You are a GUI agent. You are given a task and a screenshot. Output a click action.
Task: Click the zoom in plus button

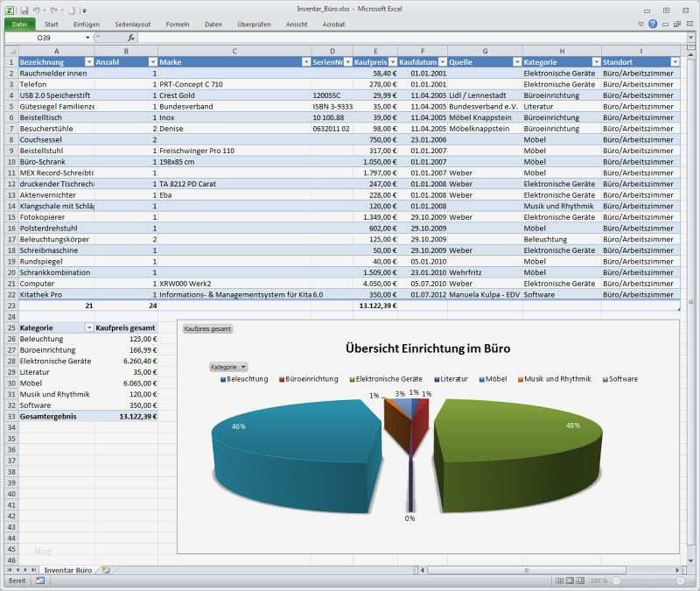(x=681, y=580)
